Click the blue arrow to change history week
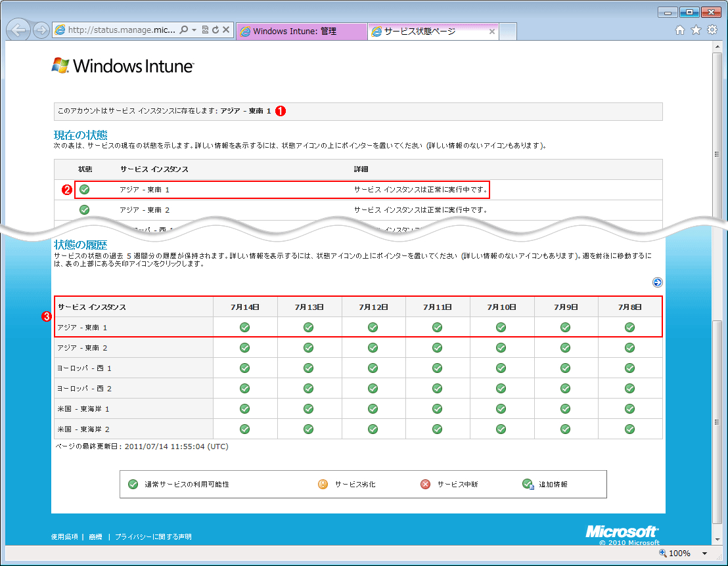 click(x=658, y=282)
